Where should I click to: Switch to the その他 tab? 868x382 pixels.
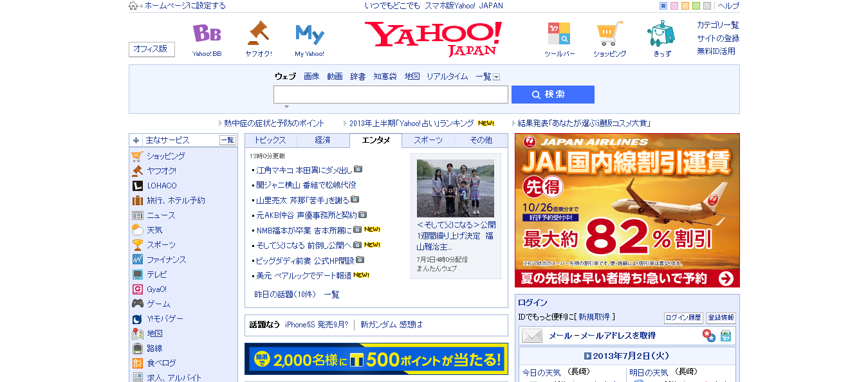point(481,140)
